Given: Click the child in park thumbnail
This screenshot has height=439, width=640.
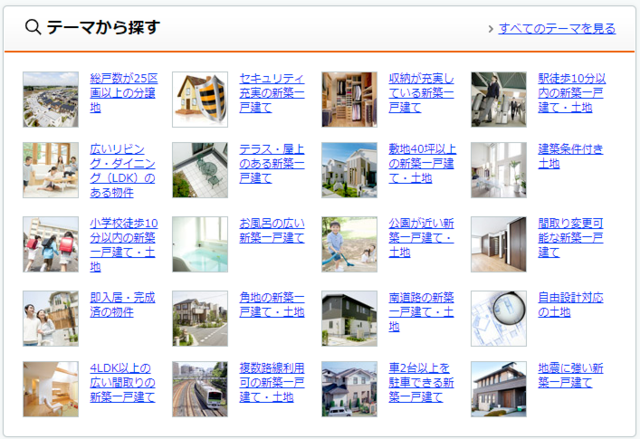Looking at the screenshot, I should [349, 244].
